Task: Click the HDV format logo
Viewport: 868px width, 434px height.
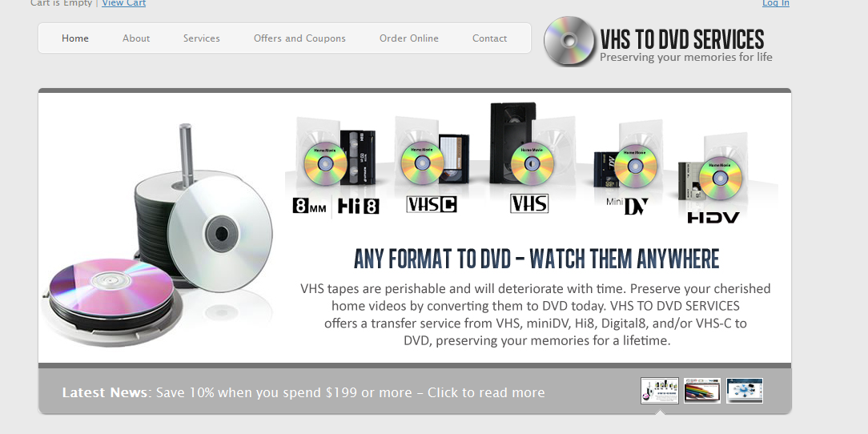Action: pos(713,218)
